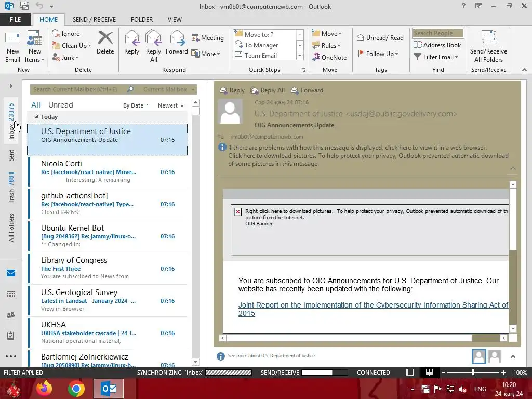Viewport: 532px width, 399px height.
Task: Switch to the HOME tab
Action: 48,20
